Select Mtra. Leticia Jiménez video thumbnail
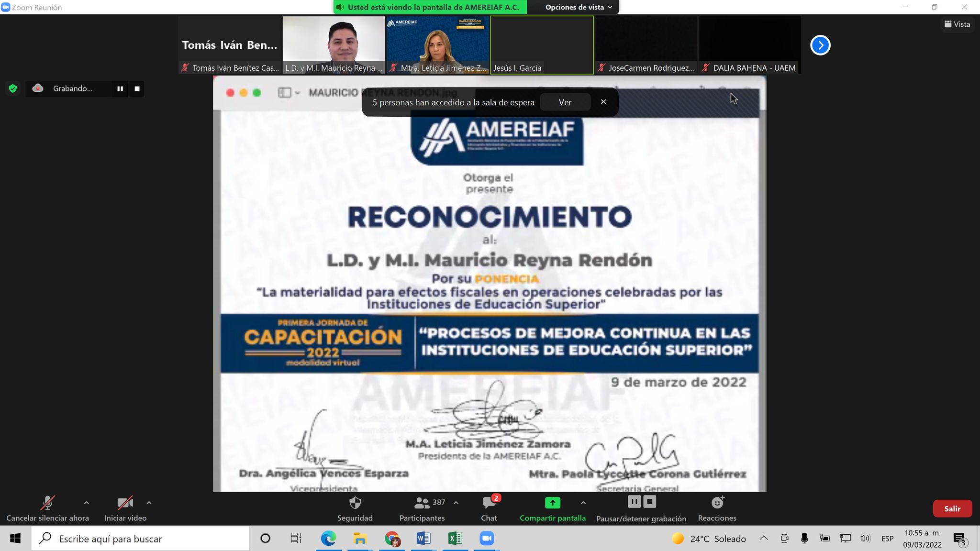 pos(438,45)
